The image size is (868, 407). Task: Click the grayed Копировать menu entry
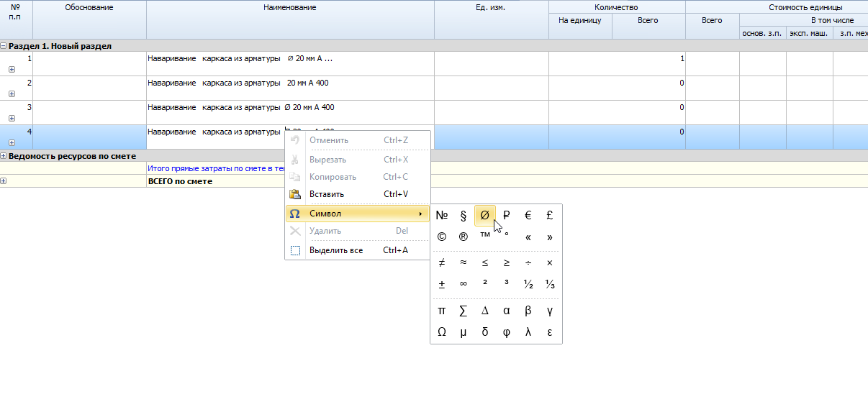(358, 177)
